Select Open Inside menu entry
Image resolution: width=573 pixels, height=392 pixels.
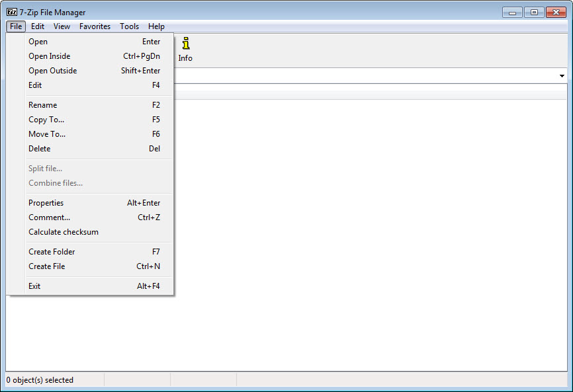pyautogui.click(x=94, y=56)
